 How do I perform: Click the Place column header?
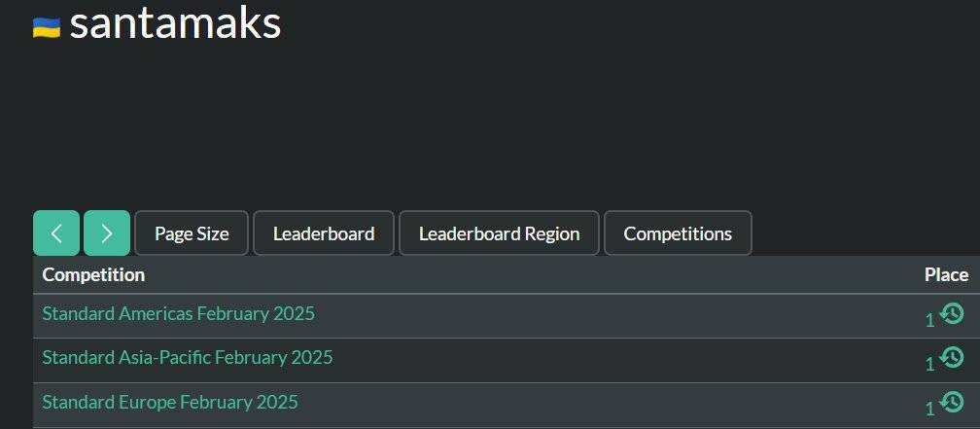(946, 275)
